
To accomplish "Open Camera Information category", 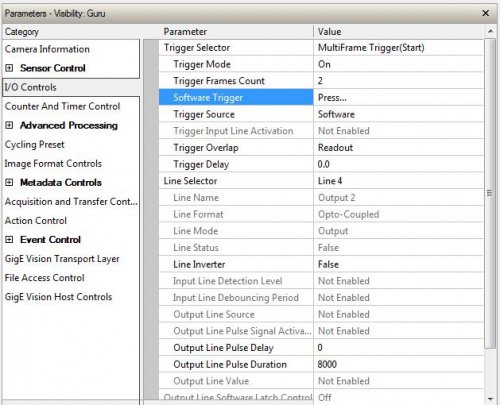I will pos(47,49).
